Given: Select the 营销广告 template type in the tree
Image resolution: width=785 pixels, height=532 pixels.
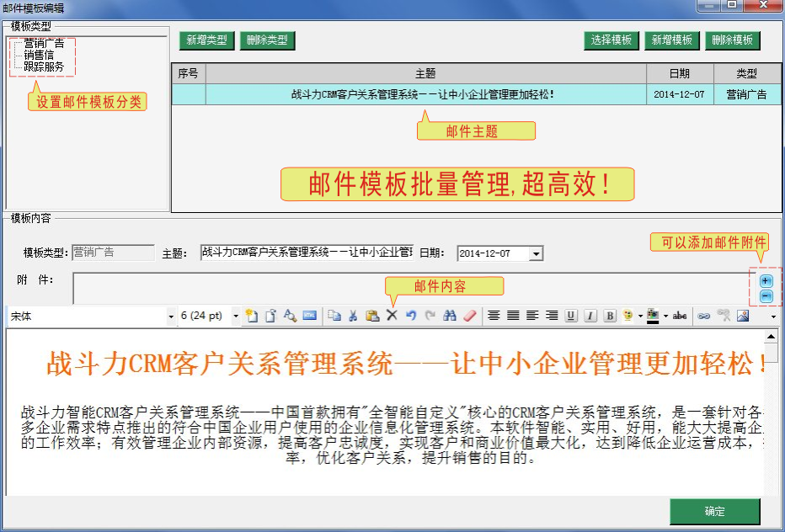Looking at the screenshot, I should (x=44, y=44).
